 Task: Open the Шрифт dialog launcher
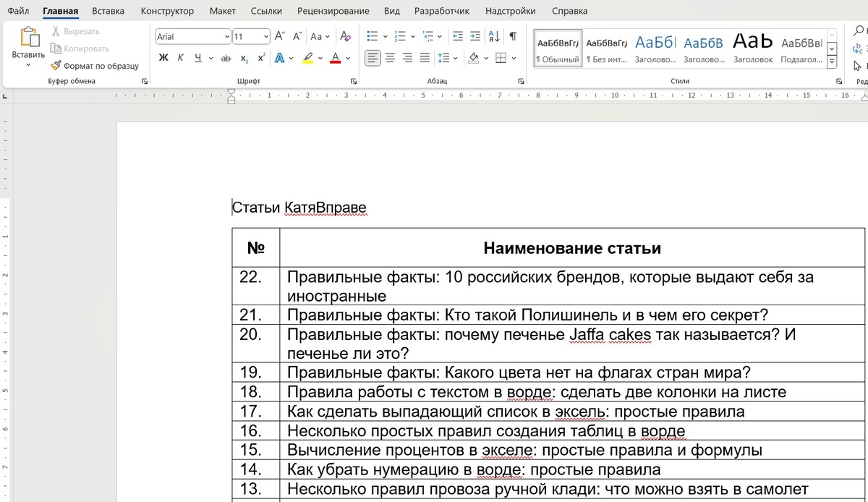pos(354,82)
